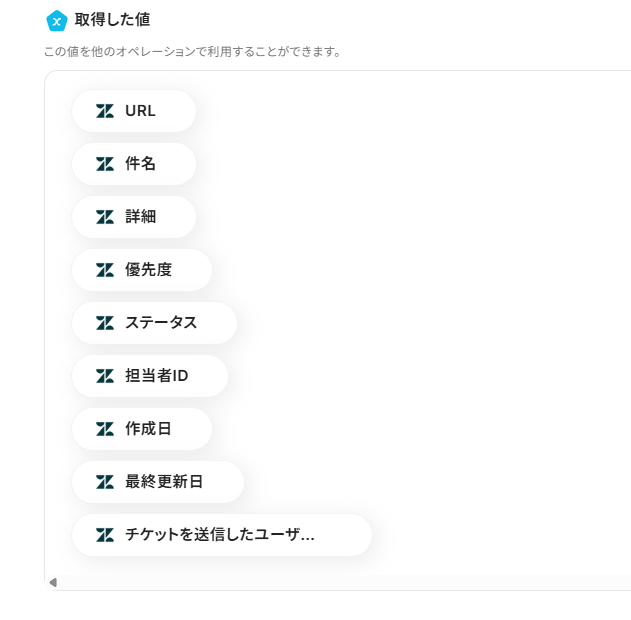Click the horizontal scrollbar left arrow

click(53, 582)
